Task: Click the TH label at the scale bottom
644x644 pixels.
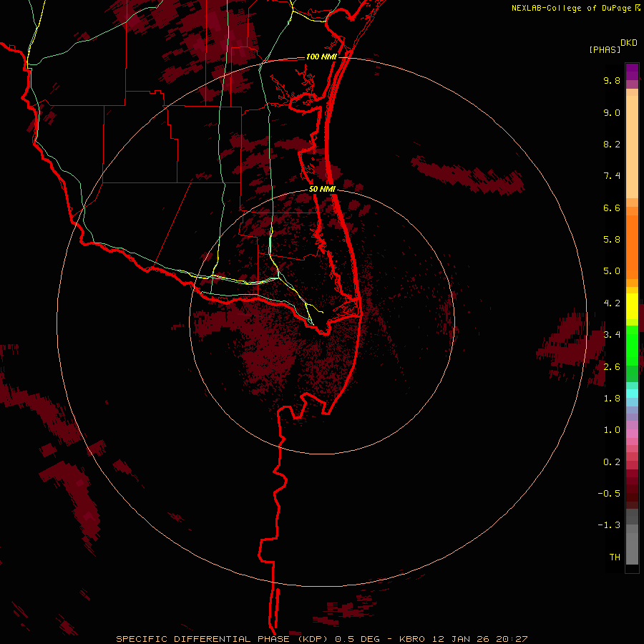Action: pos(615,557)
